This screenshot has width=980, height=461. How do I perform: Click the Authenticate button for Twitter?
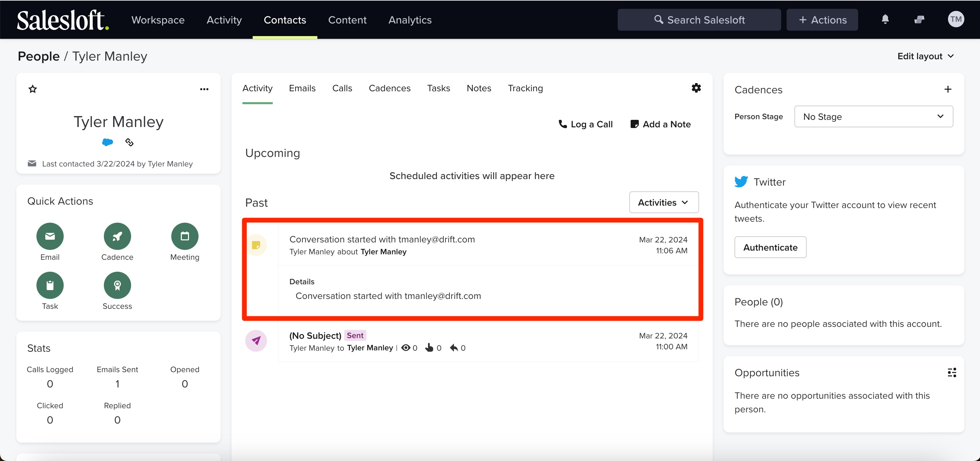point(770,247)
